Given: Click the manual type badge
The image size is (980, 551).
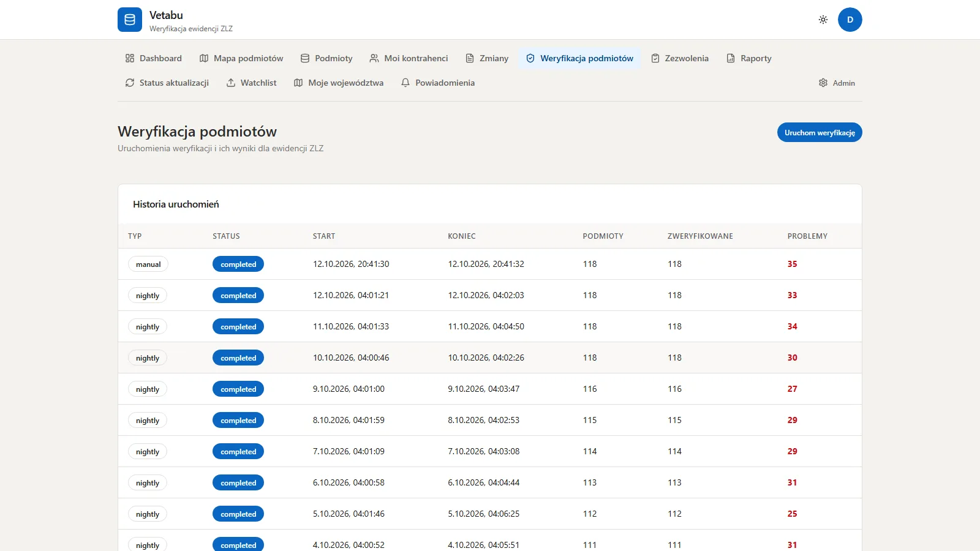Looking at the screenshot, I should point(148,264).
